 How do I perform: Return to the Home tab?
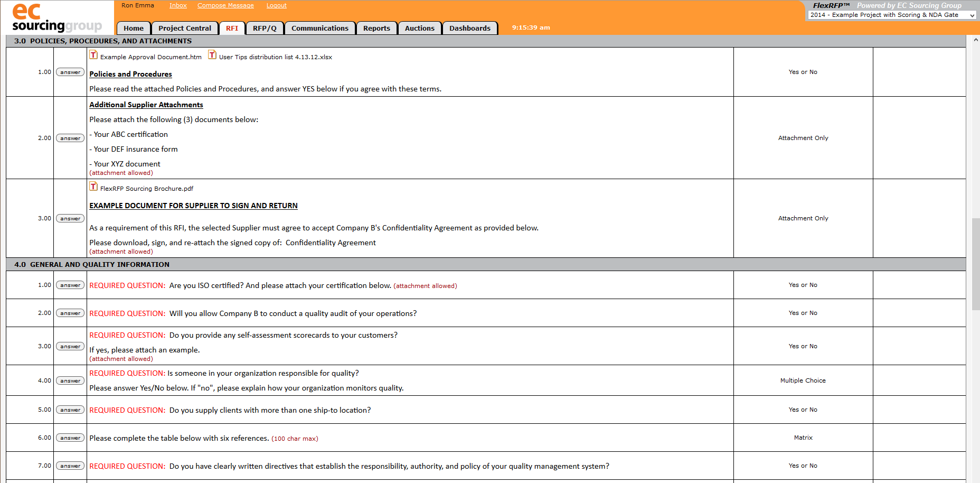[133, 28]
